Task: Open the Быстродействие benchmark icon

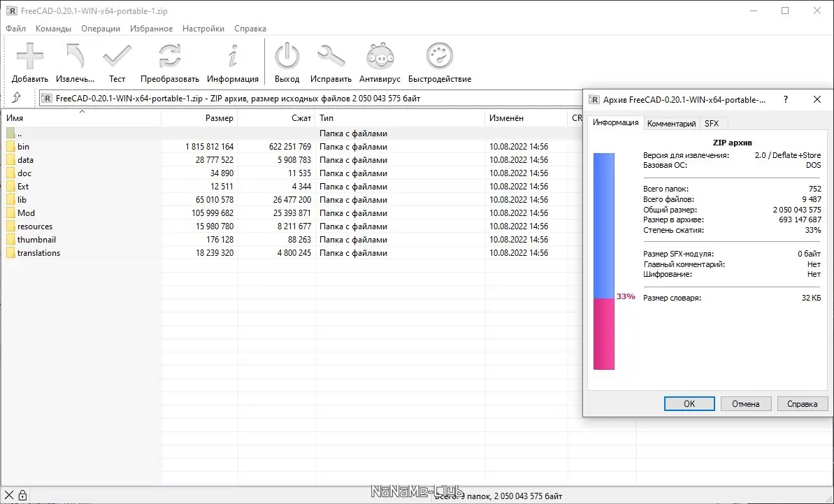Action: [x=439, y=56]
